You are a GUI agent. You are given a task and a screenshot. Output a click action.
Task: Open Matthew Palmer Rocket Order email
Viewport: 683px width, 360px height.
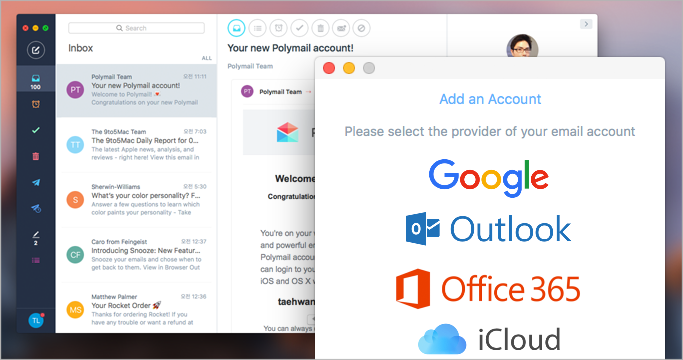pyautogui.click(x=137, y=309)
